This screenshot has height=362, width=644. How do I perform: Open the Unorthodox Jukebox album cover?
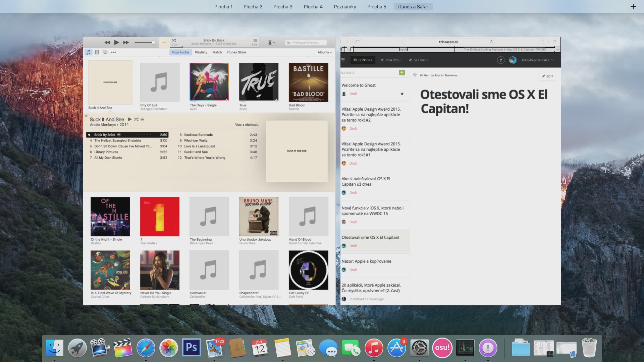(259, 217)
